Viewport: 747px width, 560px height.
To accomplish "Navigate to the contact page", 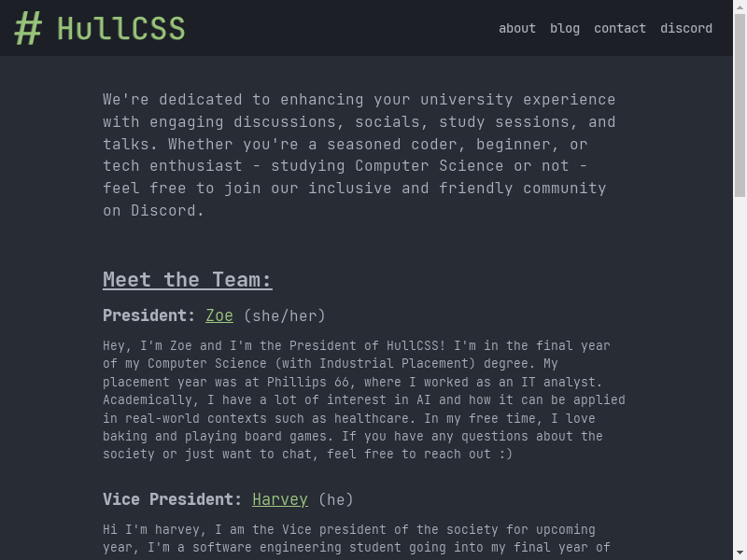I will 620,28.
